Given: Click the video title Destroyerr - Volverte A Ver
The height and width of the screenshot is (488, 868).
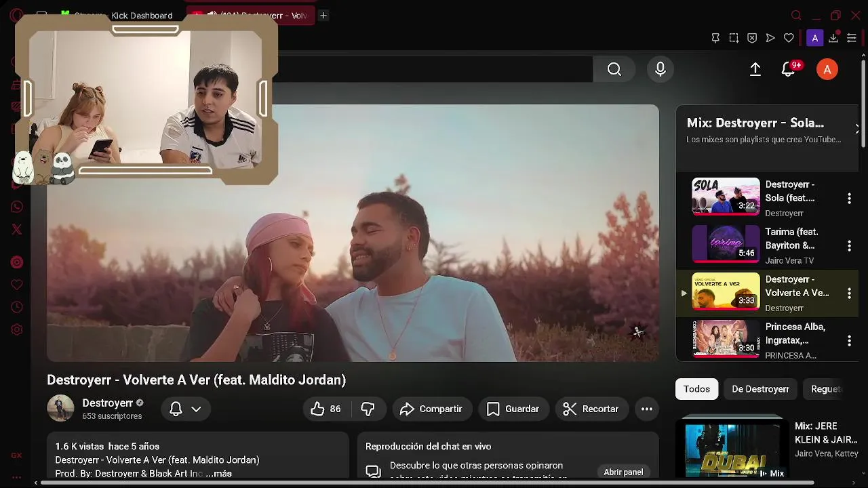Looking at the screenshot, I should (196, 380).
